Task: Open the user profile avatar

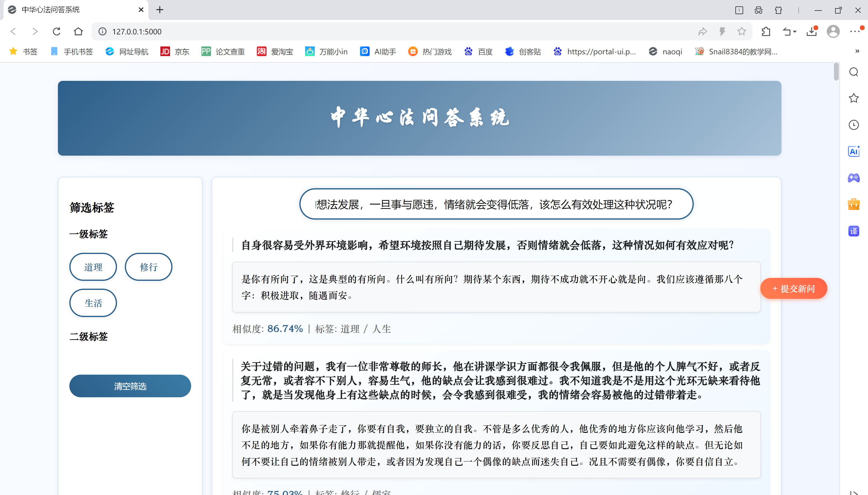Action: coord(833,32)
